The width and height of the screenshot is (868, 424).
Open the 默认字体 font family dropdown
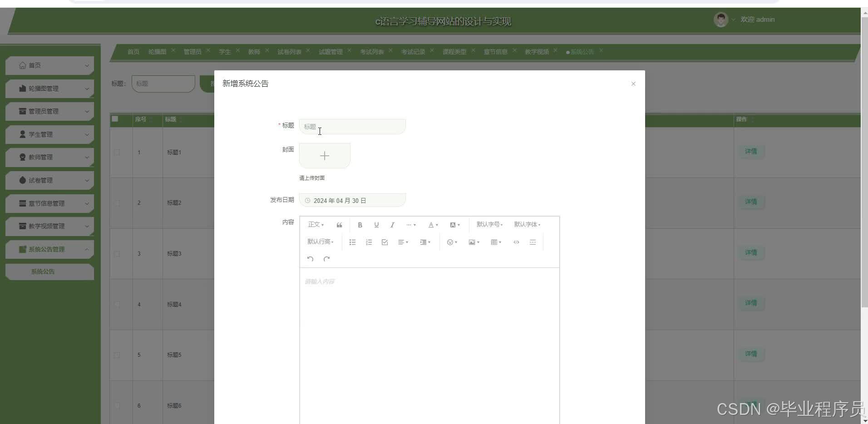pos(527,225)
